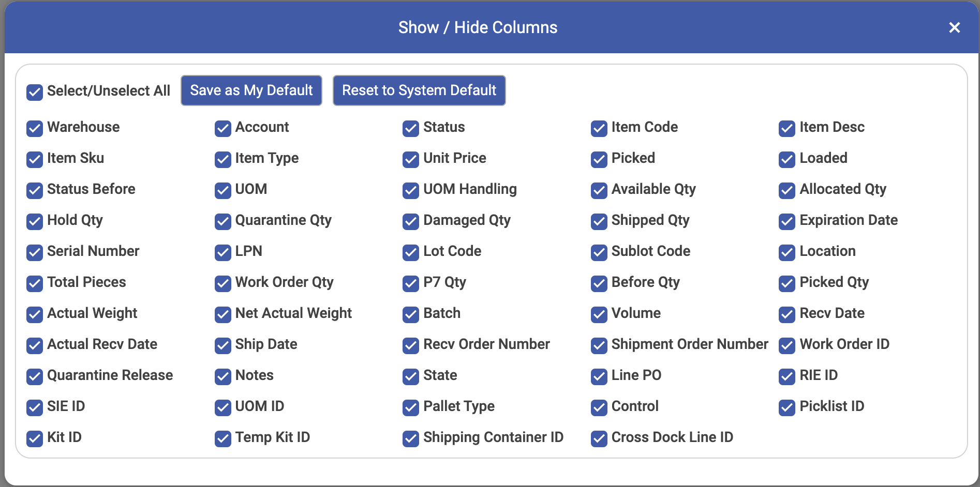980x487 pixels.
Task: Uncheck the Quarantine Release column
Action: (x=35, y=377)
